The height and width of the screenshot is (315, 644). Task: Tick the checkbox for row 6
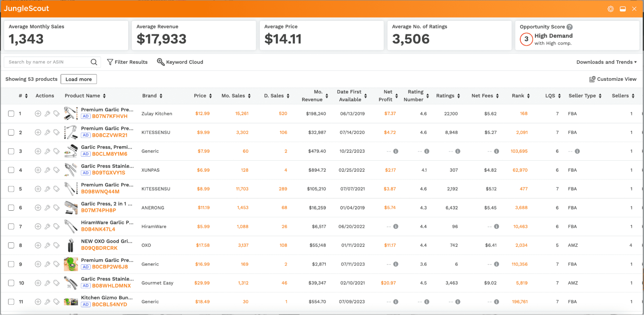(x=11, y=208)
